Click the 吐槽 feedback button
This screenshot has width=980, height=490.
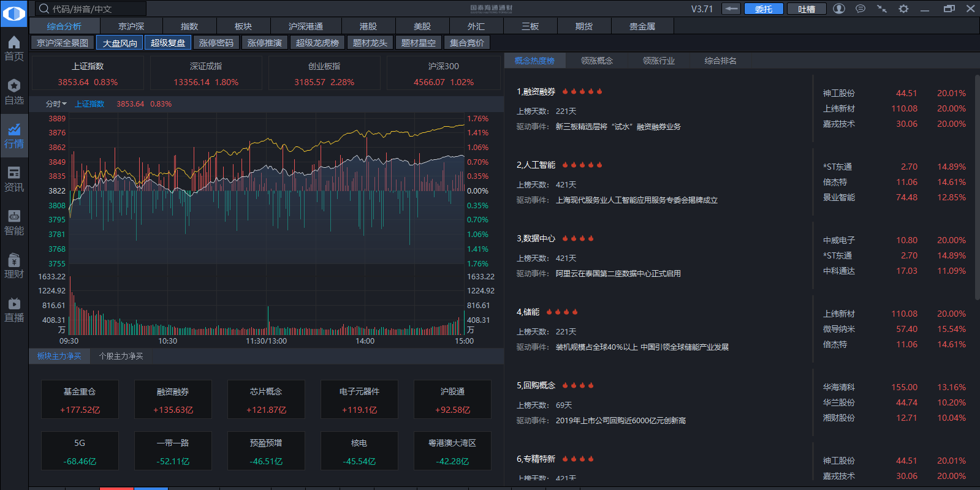(806, 9)
